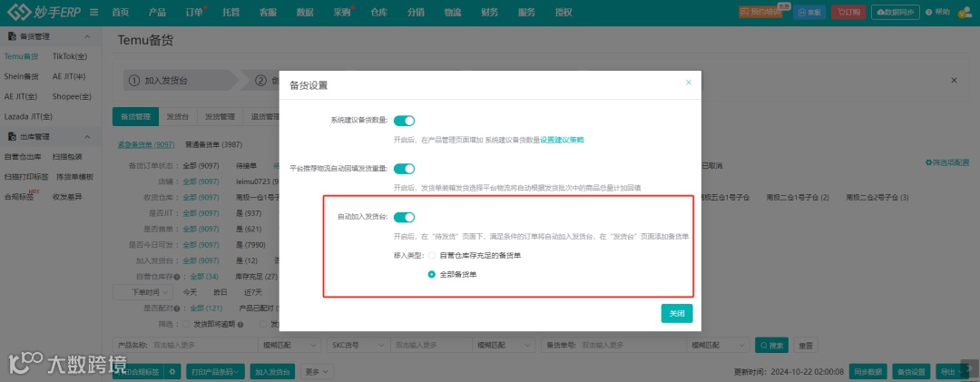Open the 设置建议策略 link
The height and width of the screenshot is (382, 980).
click(x=562, y=140)
